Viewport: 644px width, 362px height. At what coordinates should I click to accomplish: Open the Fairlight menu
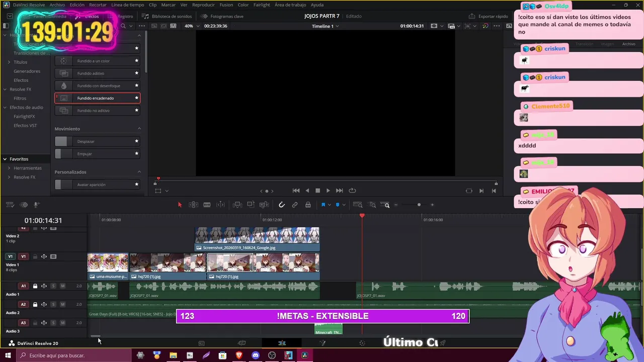point(262,5)
